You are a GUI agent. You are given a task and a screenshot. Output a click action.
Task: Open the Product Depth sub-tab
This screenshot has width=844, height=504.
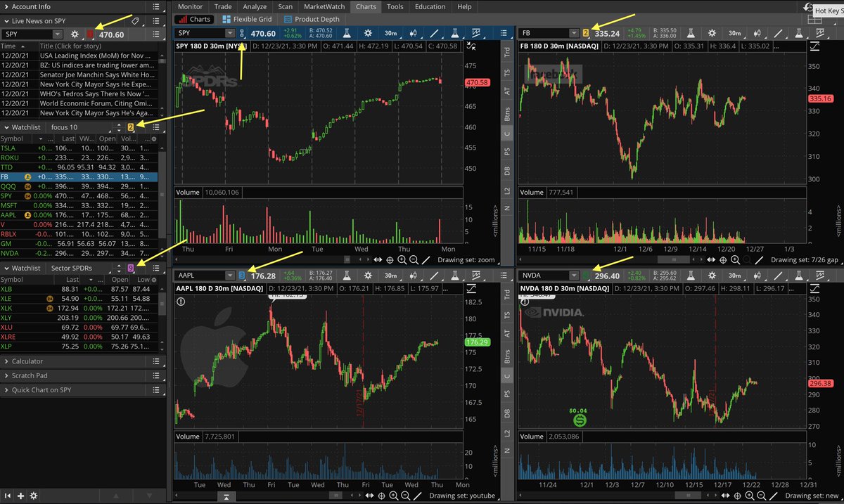point(311,19)
